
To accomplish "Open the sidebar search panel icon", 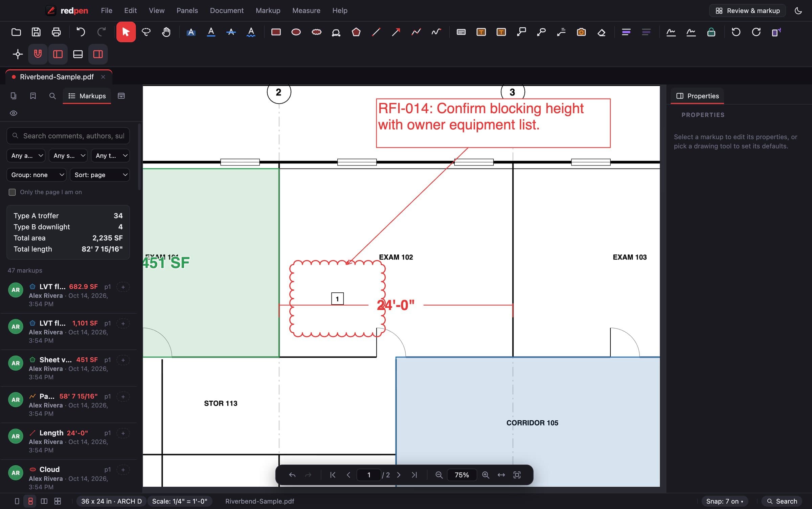I will (52, 96).
